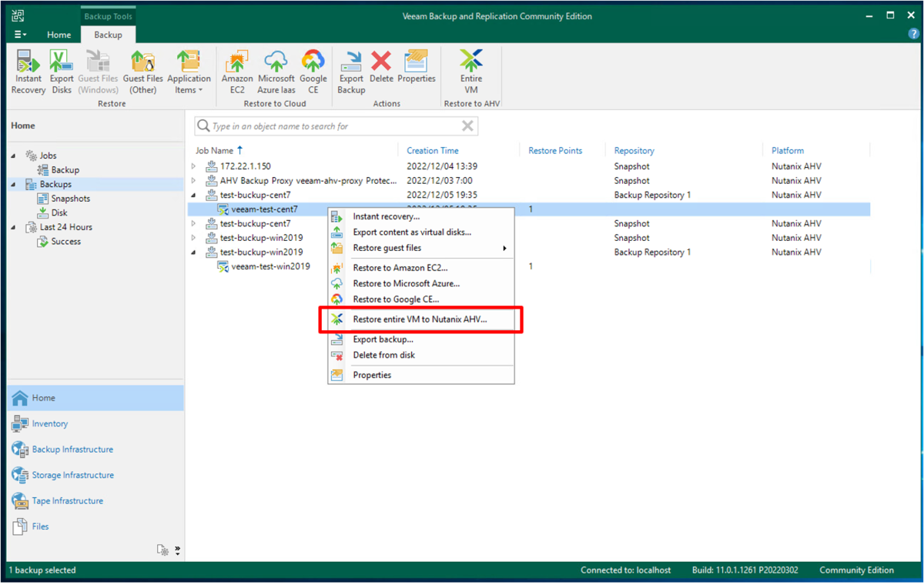Select Snapshots under Backups in tree
The image size is (924, 585).
pyautogui.click(x=64, y=199)
